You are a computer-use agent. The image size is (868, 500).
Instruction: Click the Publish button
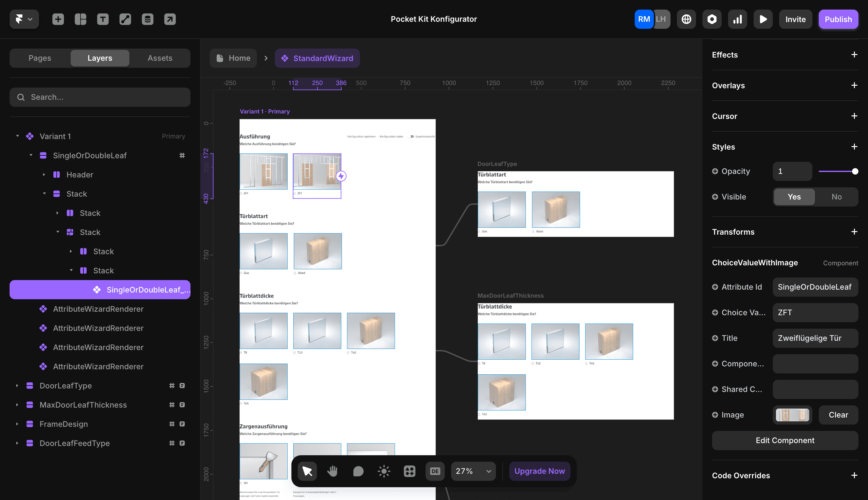pos(839,19)
